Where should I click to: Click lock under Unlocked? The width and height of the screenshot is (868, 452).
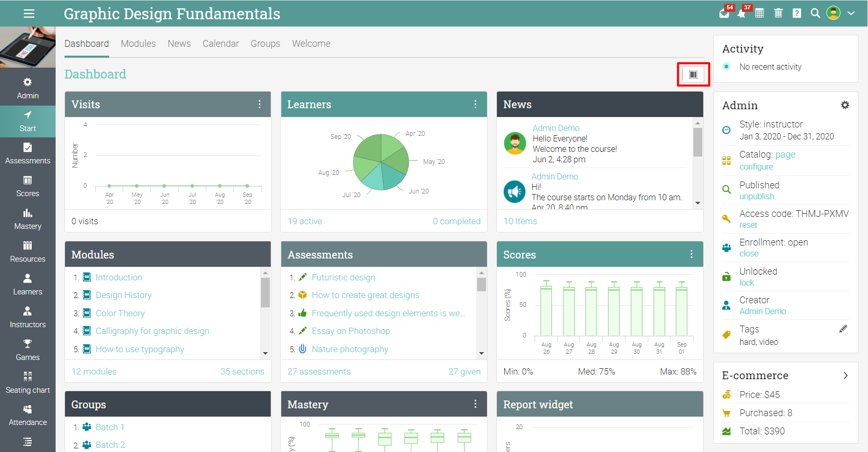[x=747, y=283]
